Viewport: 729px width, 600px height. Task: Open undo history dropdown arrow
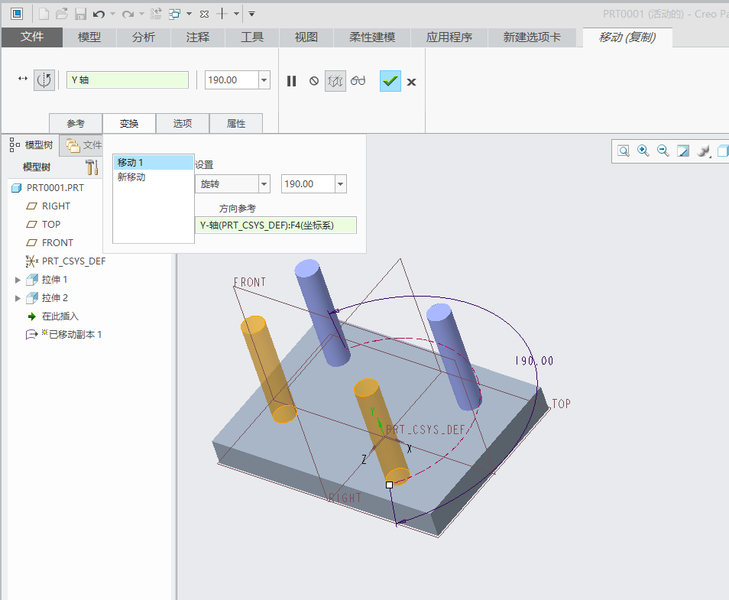(x=113, y=14)
